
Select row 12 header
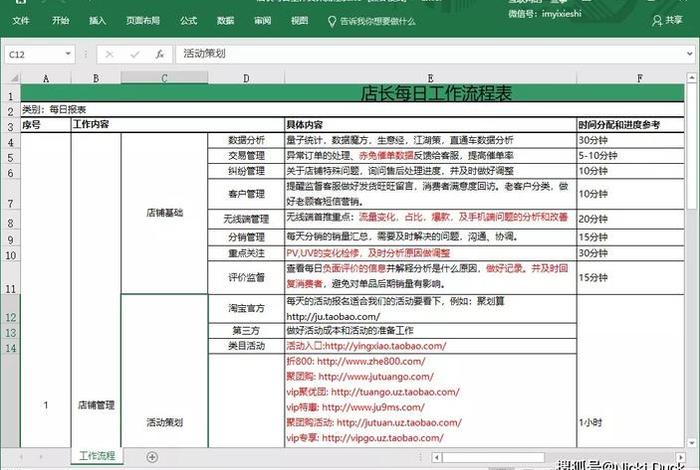click(x=11, y=310)
